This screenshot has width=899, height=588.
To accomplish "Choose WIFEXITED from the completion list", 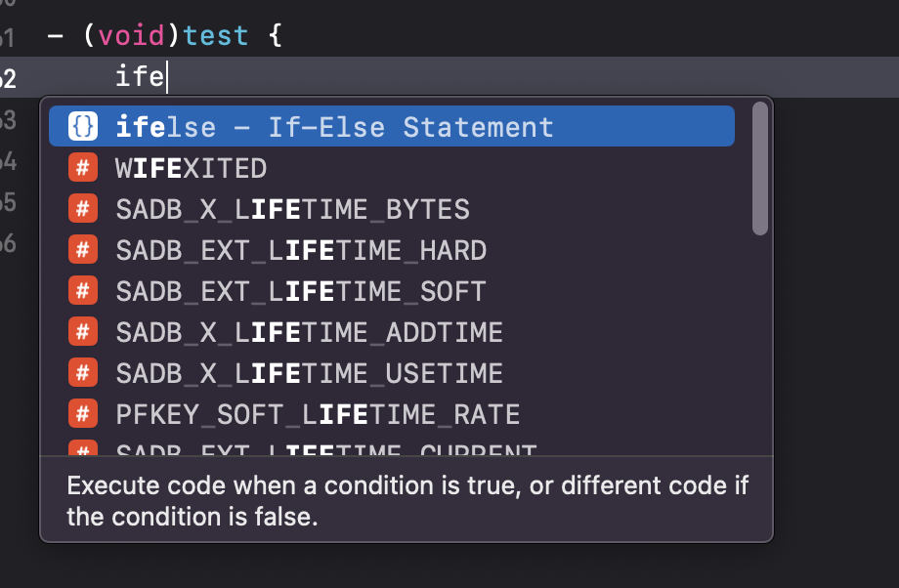I will point(191,168).
